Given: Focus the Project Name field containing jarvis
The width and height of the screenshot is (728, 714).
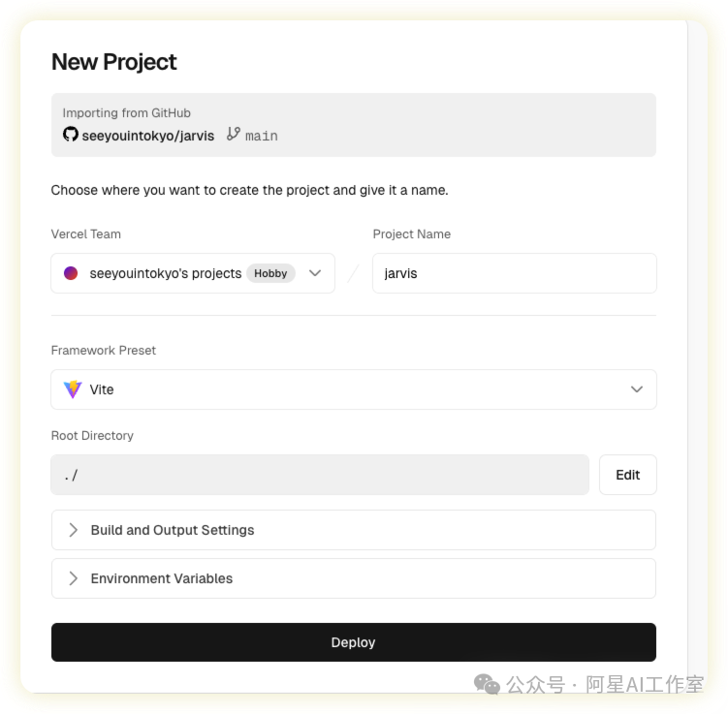Looking at the screenshot, I should tap(514, 273).
